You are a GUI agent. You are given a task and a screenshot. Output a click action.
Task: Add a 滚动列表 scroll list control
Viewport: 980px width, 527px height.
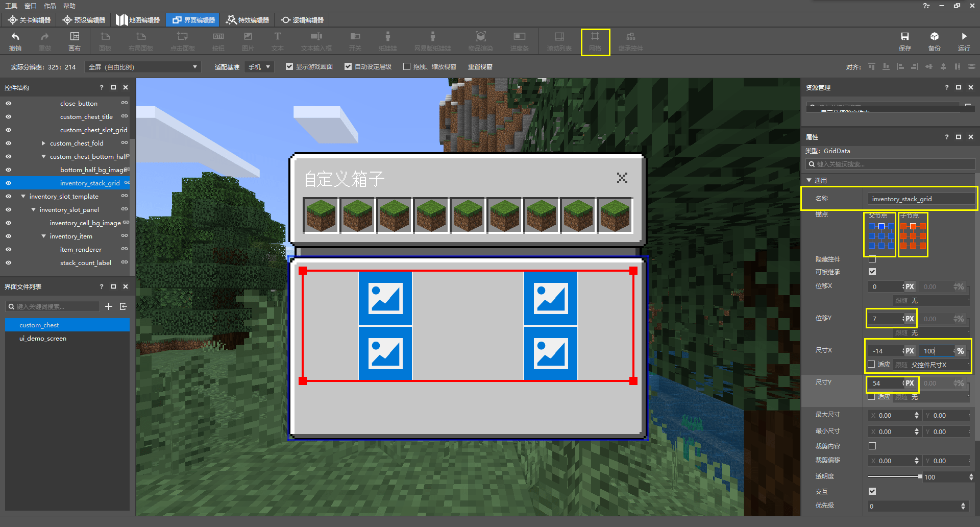pyautogui.click(x=559, y=41)
